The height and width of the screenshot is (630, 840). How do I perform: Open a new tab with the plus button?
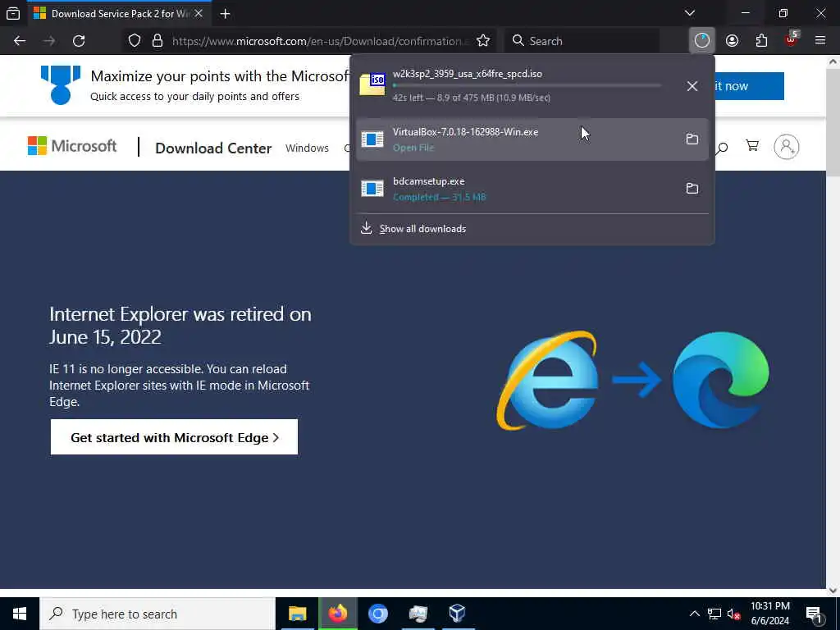225,14
